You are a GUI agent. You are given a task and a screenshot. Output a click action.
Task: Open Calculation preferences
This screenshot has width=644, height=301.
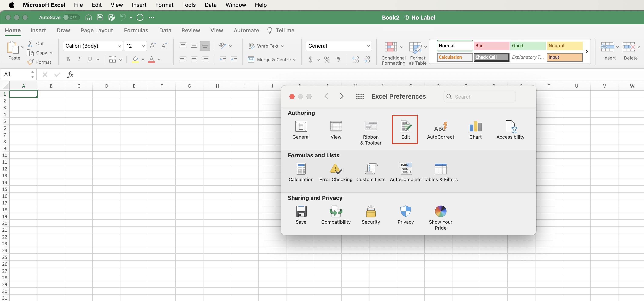pyautogui.click(x=301, y=172)
